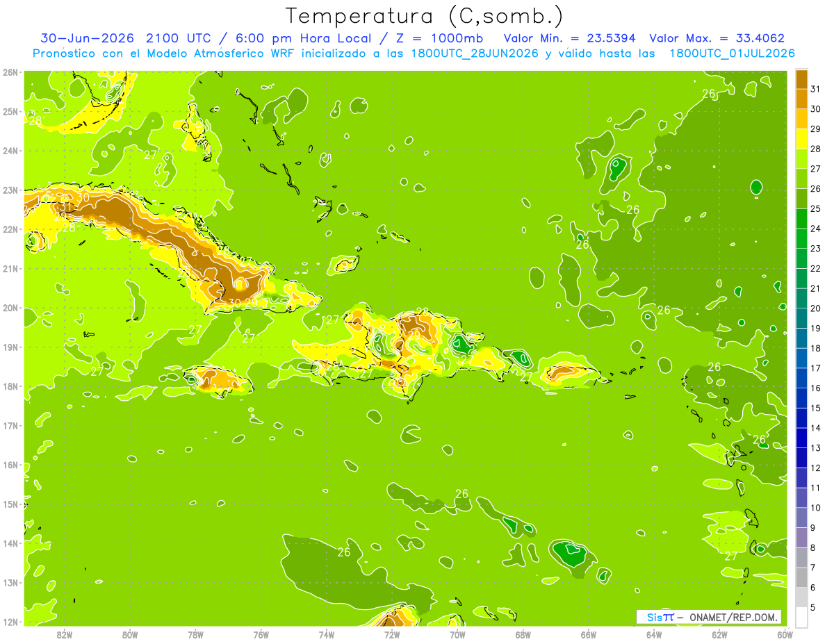Click the '18N' latitude axis label
834x644 pixels.
[10, 386]
